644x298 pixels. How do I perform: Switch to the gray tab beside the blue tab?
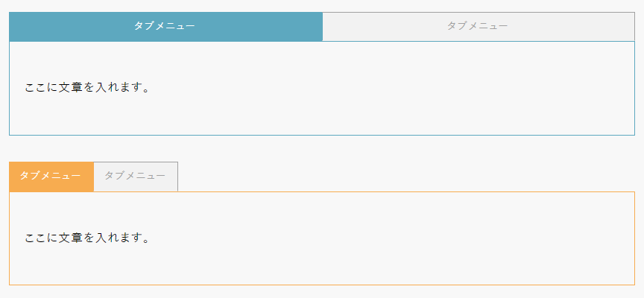(x=478, y=26)
